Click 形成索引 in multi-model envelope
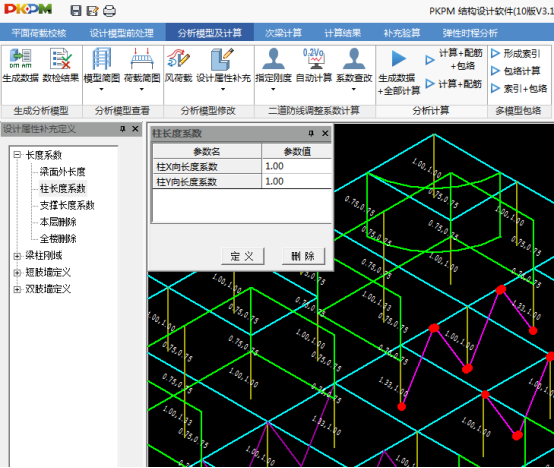Viewport: 554px width, 468px height. coord(516,54)
